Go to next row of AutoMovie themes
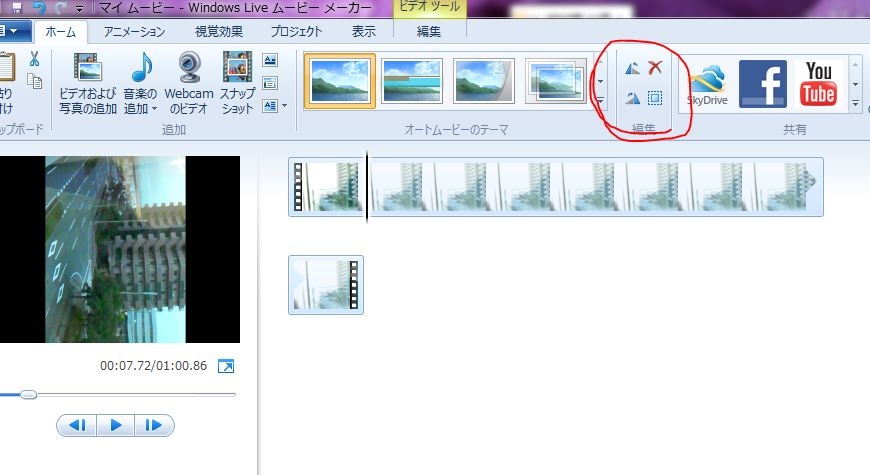The width and height of the screenshot is (870, 475). point(600,82)
